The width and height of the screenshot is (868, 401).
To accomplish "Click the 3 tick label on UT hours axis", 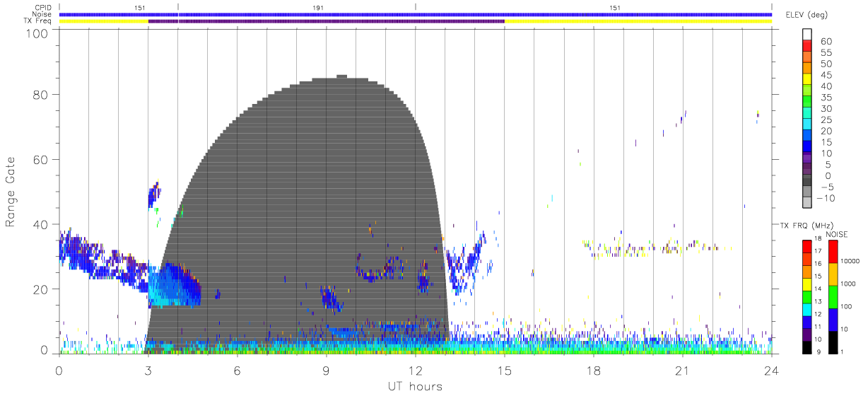I will click(x=148, y=370).
